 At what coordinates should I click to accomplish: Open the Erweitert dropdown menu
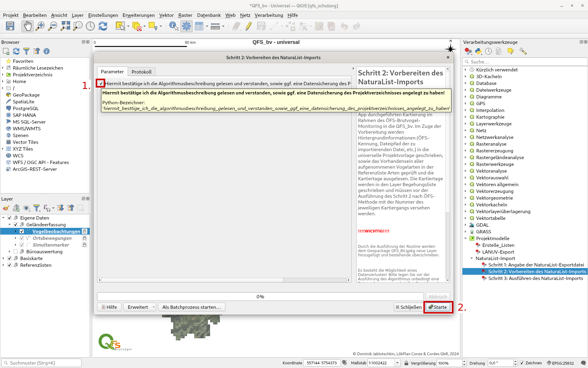(x=140, y=307)
